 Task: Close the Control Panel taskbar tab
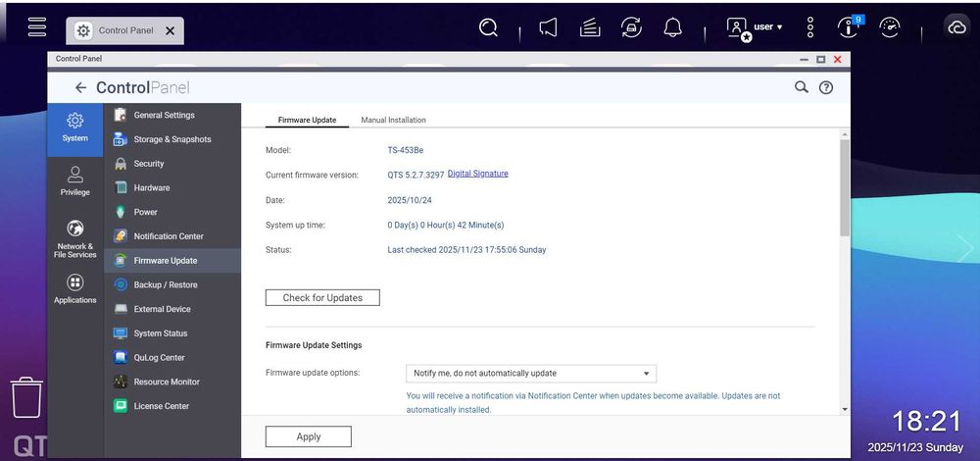[170, 30]
